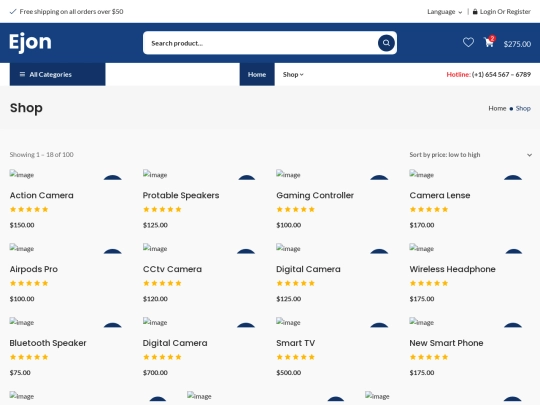Click the Ejon logo

pos(30,42)
